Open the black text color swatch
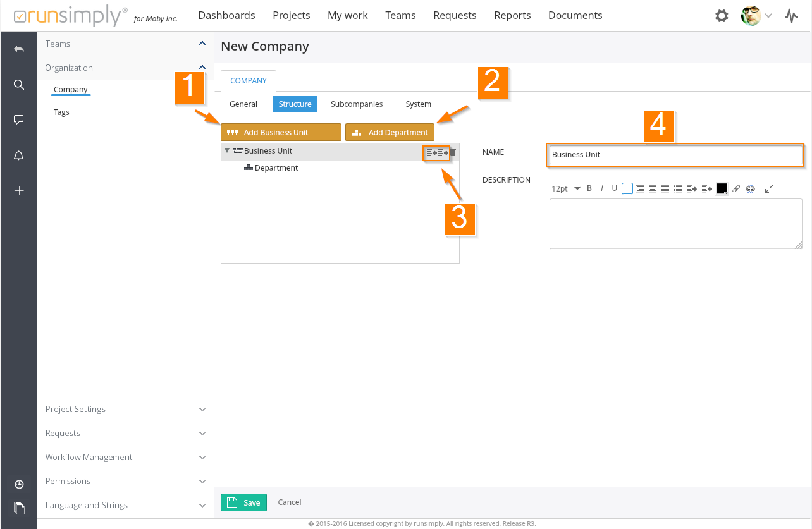The height and width of the screenshot is (529, 812). [722, 188]
